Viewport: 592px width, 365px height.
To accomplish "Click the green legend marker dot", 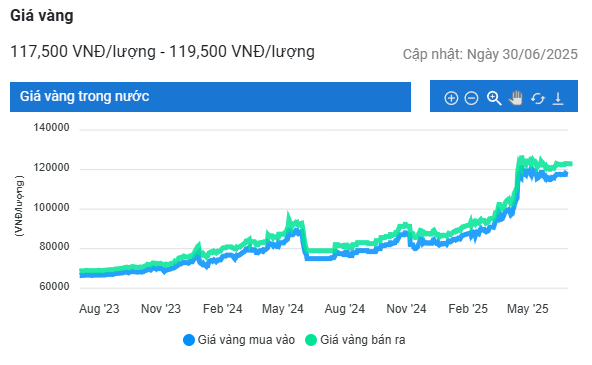I will coord(310,340).
